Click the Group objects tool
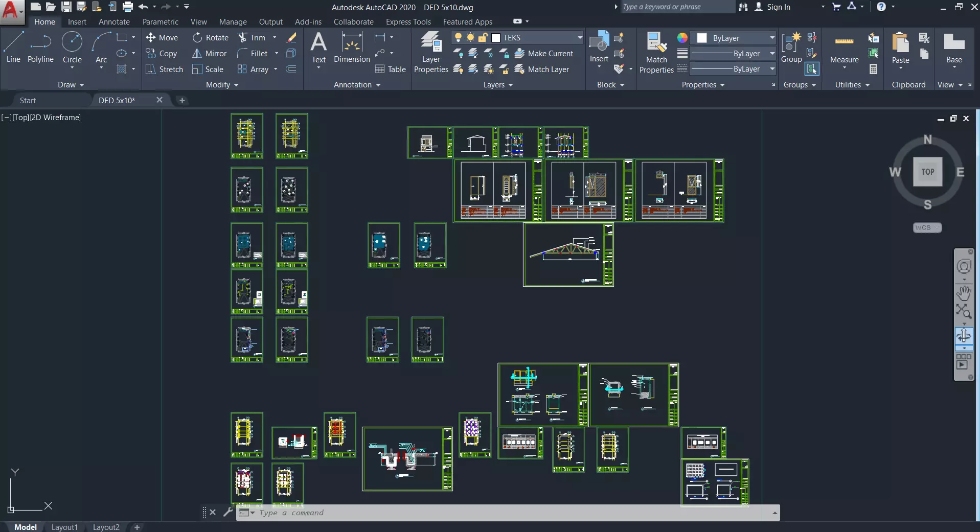The image size is (980, 532). pyautogui.click(x=791, y=48)
